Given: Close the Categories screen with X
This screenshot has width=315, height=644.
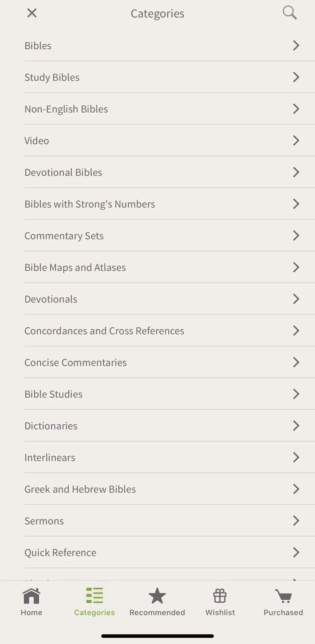Looking at the screenshot, I should 32,13.
